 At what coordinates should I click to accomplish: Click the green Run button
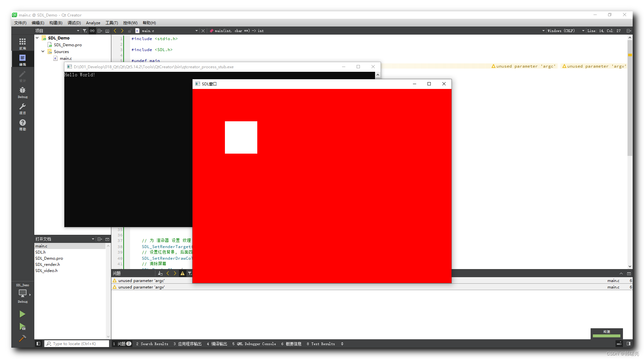click(22, 314)
